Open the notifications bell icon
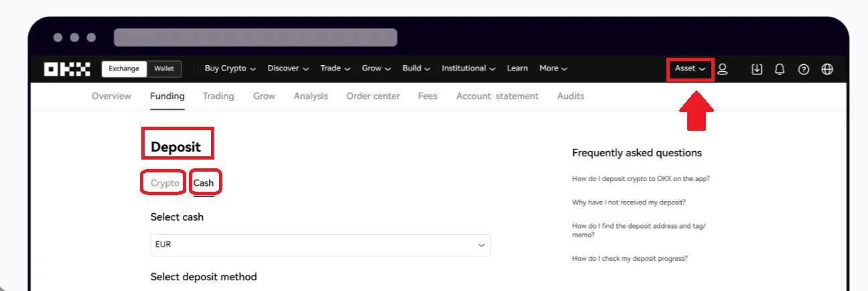The image size is (868, 291). click(x=780, y=69)
